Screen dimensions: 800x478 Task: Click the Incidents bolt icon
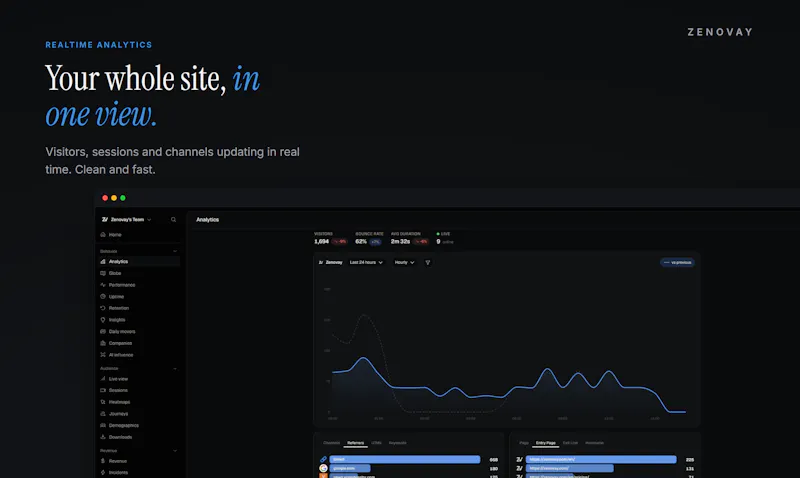coord(103,472)
